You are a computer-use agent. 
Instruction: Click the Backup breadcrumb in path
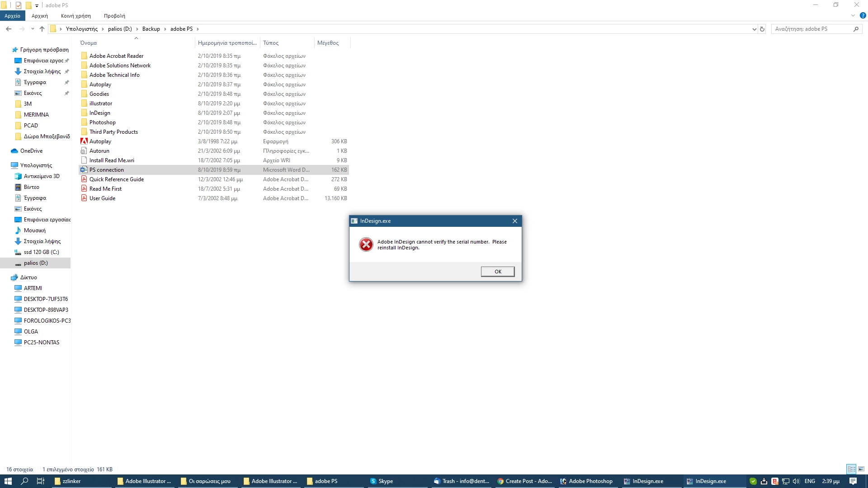151,29
